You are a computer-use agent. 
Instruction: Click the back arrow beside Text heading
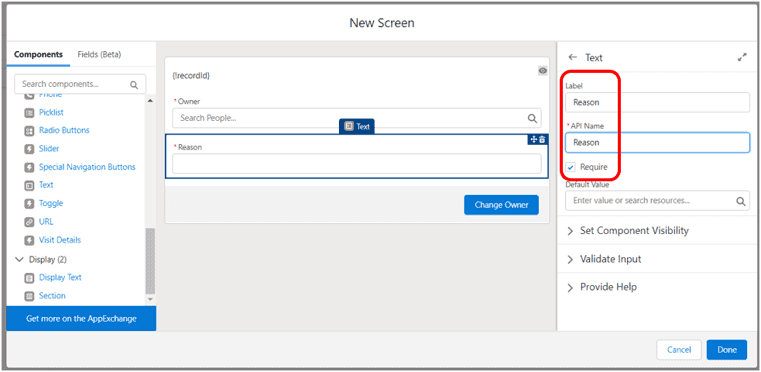(573, 57)
